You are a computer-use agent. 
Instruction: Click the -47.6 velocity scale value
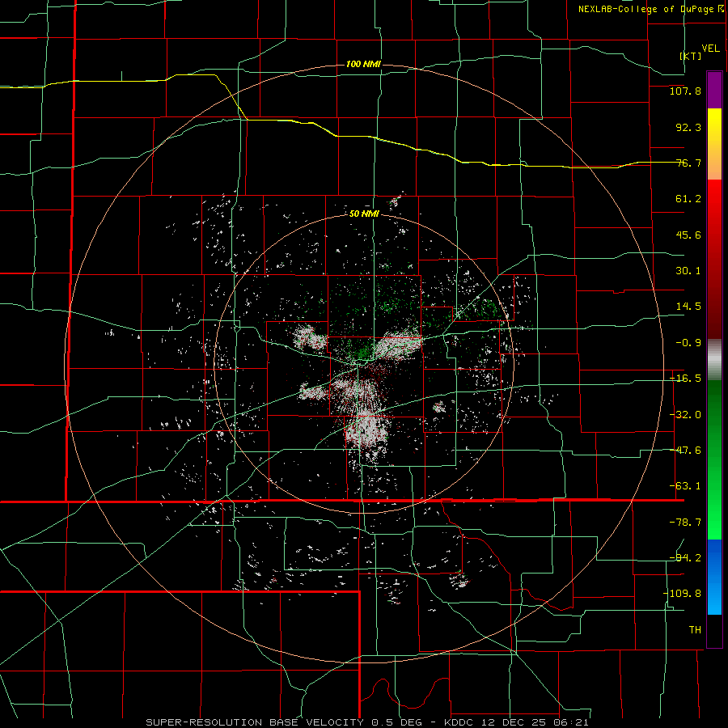tap(685, 451)
